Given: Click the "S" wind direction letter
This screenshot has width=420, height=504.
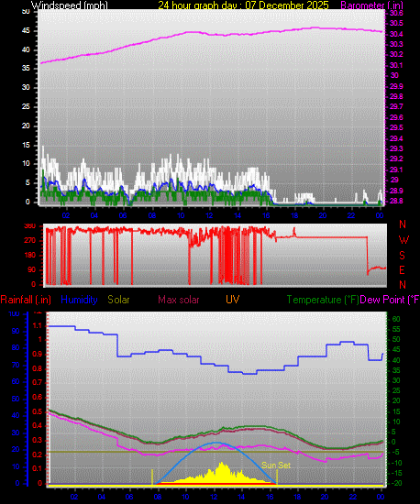Looking at the screenshot, I should [x=402, y=256].
